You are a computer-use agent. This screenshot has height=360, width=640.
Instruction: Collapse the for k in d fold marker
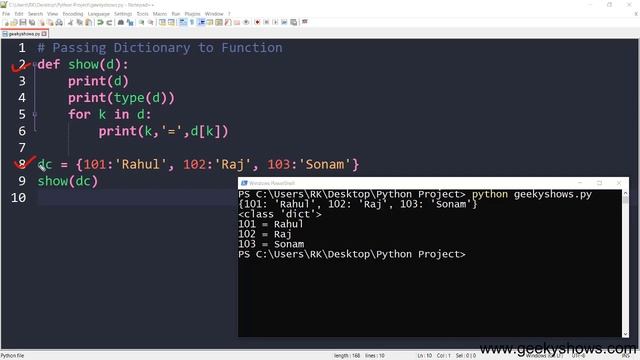click(x=35, y=115)
